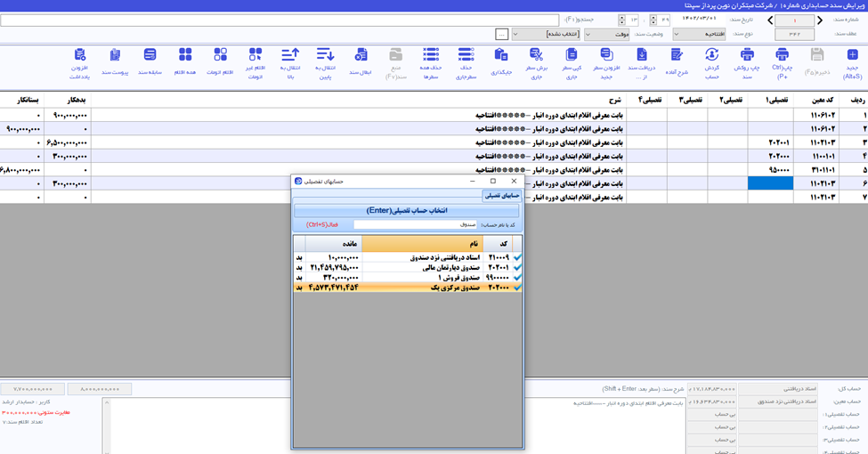
Task: Toggle checkmark for صندوق فروش ۱ row
Action: [517, 278]
